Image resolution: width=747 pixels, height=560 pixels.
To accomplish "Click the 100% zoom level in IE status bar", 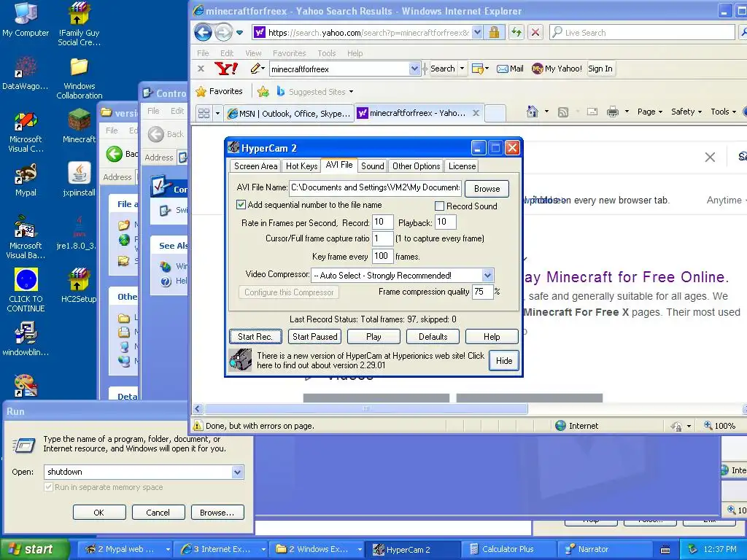I will coord(720,426).
